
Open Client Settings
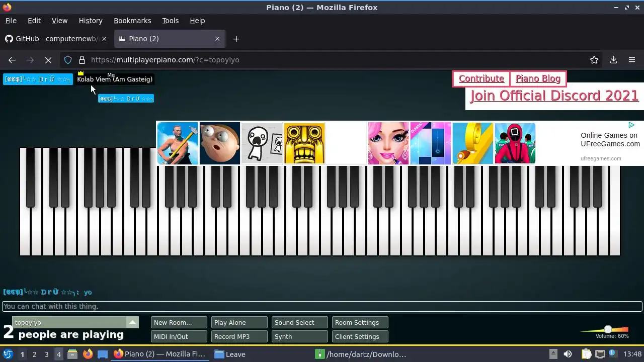360,337
